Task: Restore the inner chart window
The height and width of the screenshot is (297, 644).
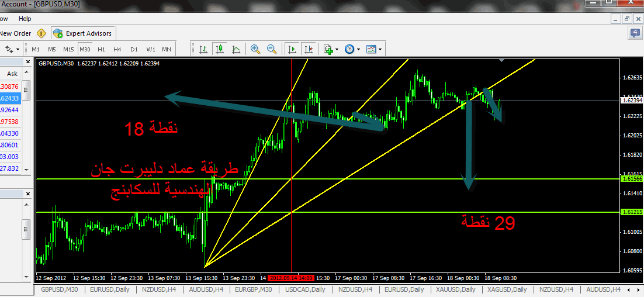Action: pyautogui.click(x=626, y=19)
